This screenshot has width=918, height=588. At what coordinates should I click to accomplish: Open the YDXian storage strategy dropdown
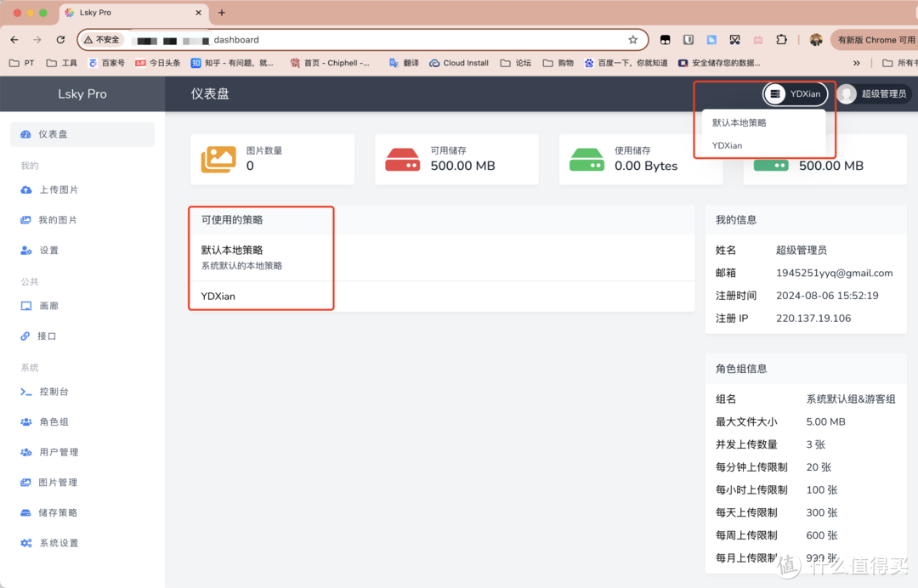click(795, 93)
